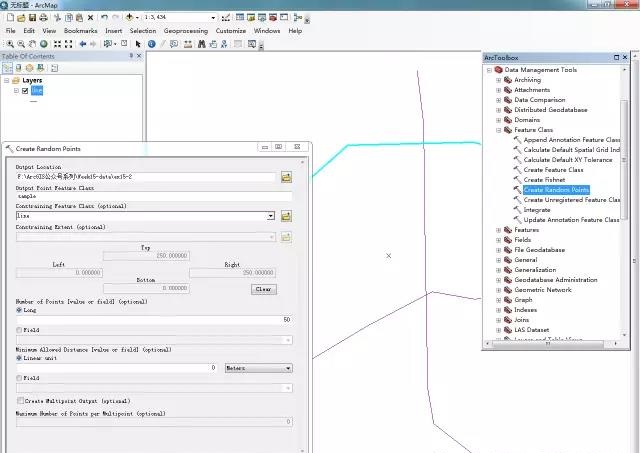
Task: Open the Customize menu
Action: (231, 31)
